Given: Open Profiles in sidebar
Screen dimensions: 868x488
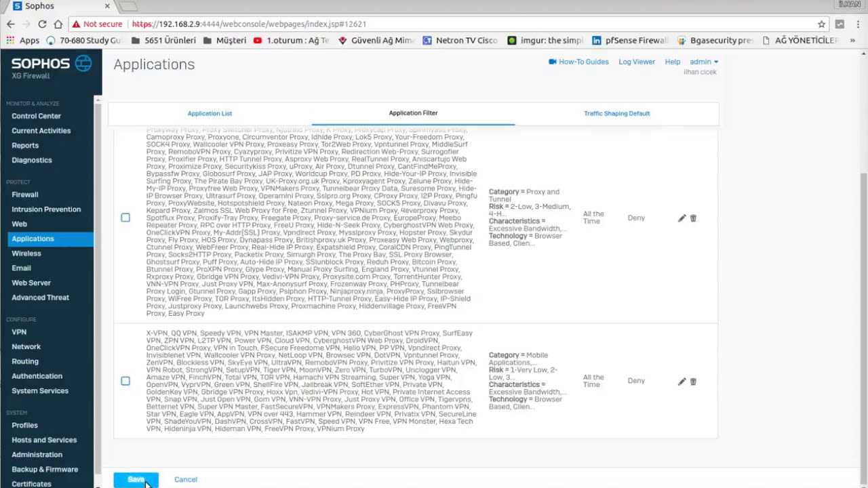Looking at the screenshot, I should click(24, 426).
